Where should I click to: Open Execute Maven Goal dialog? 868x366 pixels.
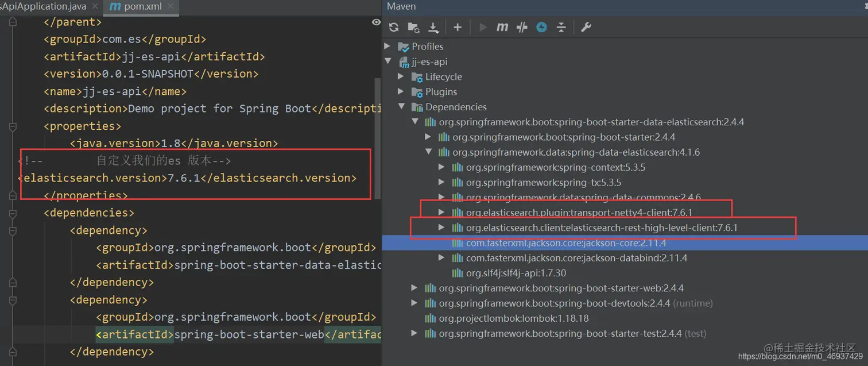pos(502,27)
